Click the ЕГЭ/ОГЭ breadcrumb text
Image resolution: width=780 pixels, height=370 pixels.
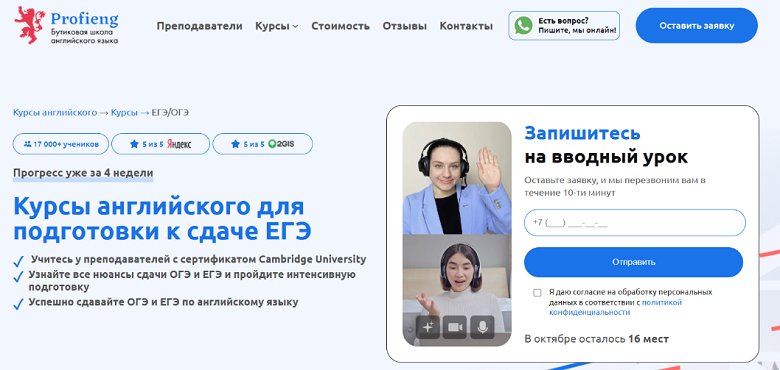pyautogui.click(x=170, y=112)
